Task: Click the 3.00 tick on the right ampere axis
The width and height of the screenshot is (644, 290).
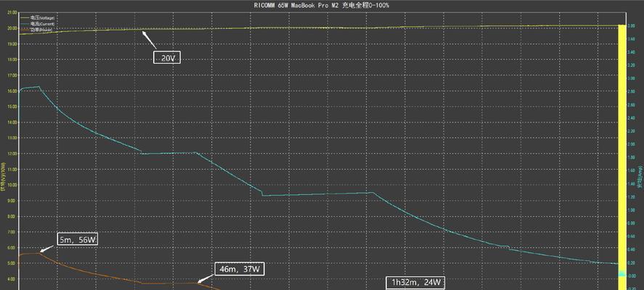Action: click(x=632, y=79)
